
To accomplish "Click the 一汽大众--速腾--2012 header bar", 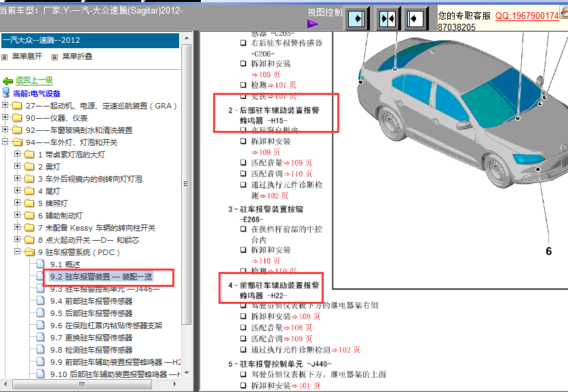I will (x=90, y=40).
